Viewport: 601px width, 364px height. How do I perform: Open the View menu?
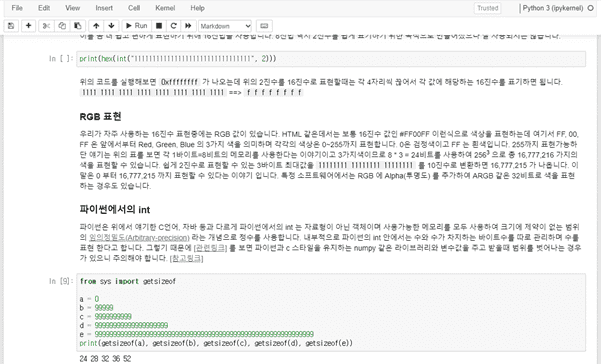click(x=72, y=8)
